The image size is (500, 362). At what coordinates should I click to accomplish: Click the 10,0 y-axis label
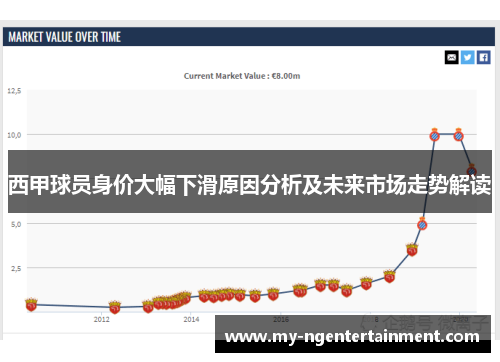click(x=14, y=135)
